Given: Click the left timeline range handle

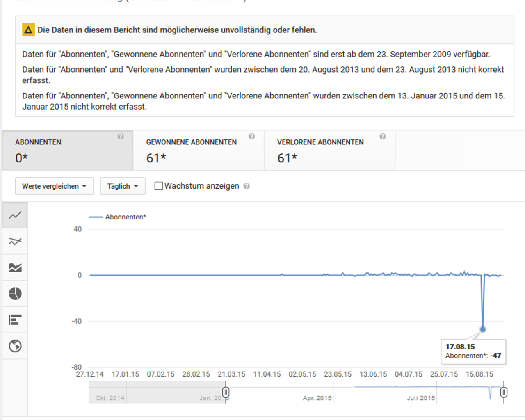Looking at the screenshot, I should tap(226, 392).
